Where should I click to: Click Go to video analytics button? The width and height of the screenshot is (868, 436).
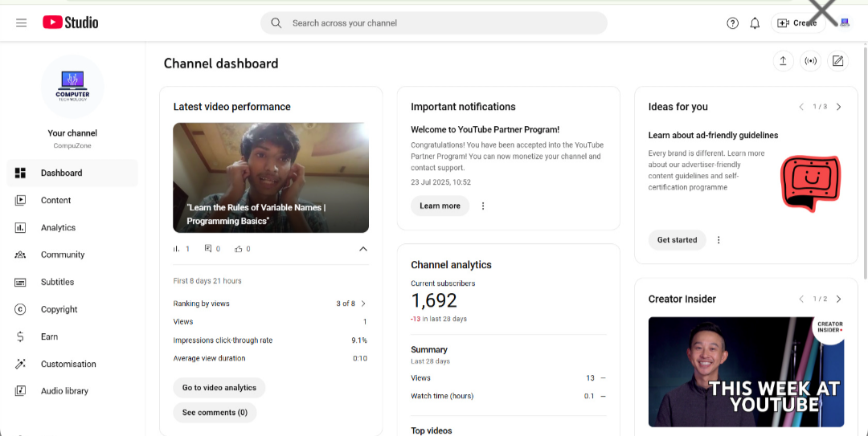pyautogui.click(x=219, y=388)
